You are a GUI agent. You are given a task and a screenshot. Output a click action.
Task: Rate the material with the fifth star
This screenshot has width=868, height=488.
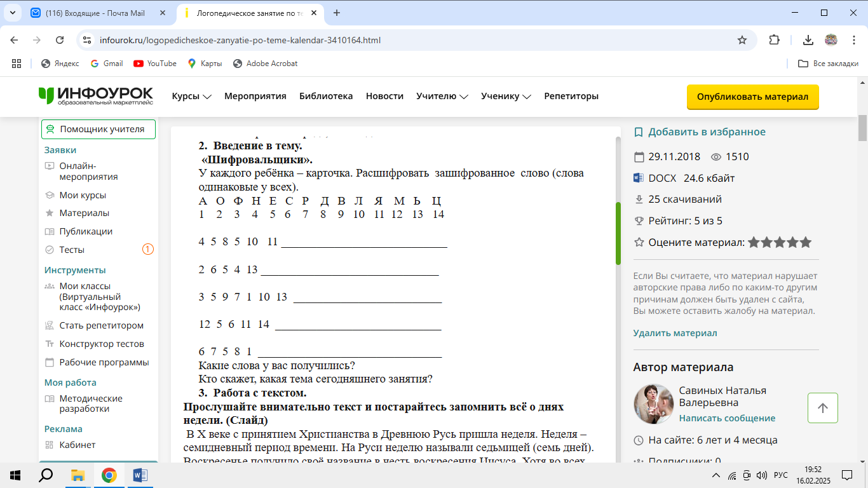[x=806, y=242]
